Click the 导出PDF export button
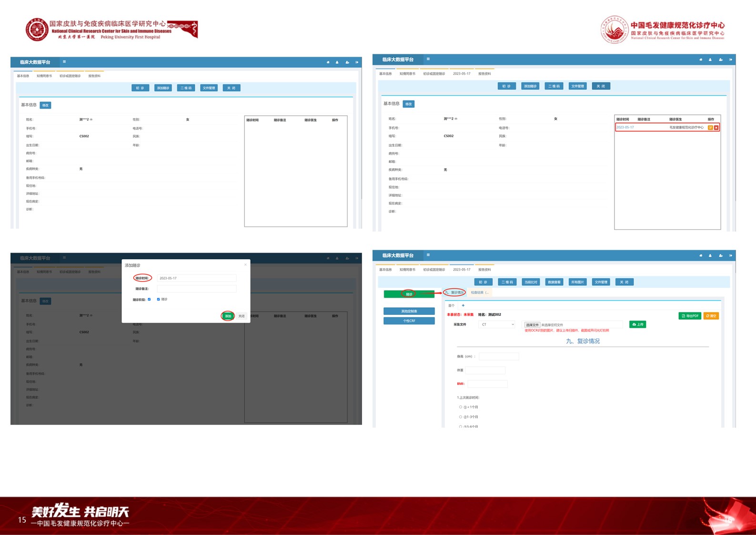 [689, 316]
